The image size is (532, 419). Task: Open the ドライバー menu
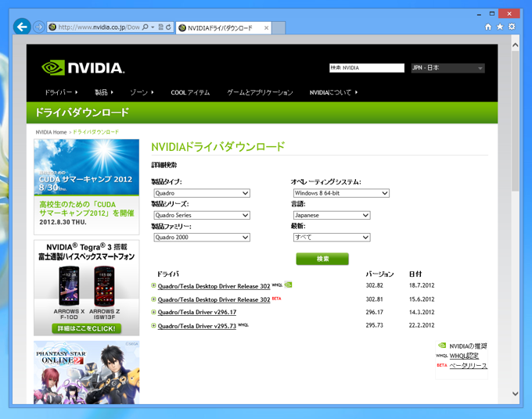pos(61,92)
